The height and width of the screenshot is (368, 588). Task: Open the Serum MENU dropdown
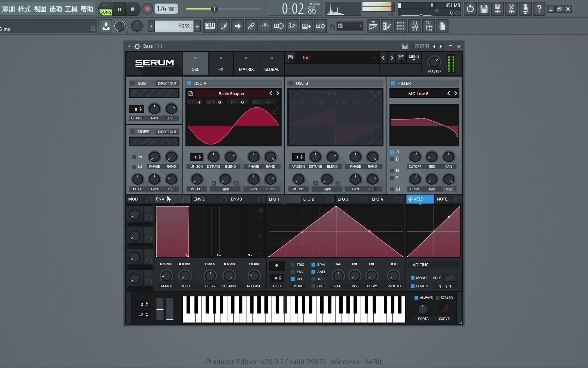pyautogui.click(x=414, y=58)
